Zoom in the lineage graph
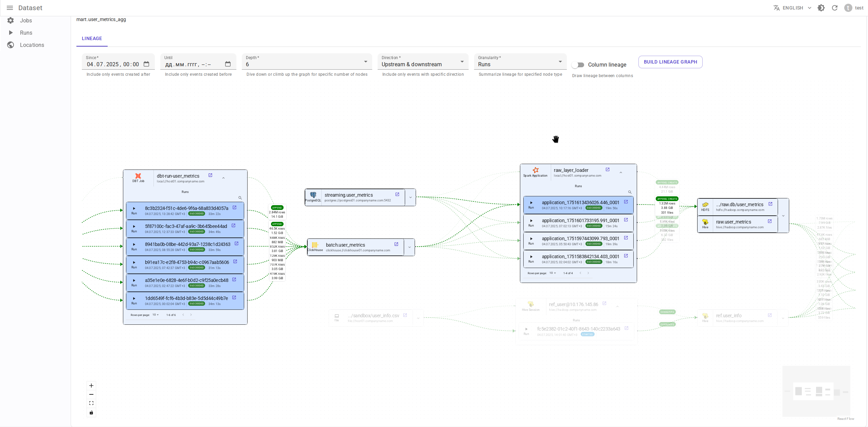The width and height of the screenshot is (868, 427). point(91,386)
